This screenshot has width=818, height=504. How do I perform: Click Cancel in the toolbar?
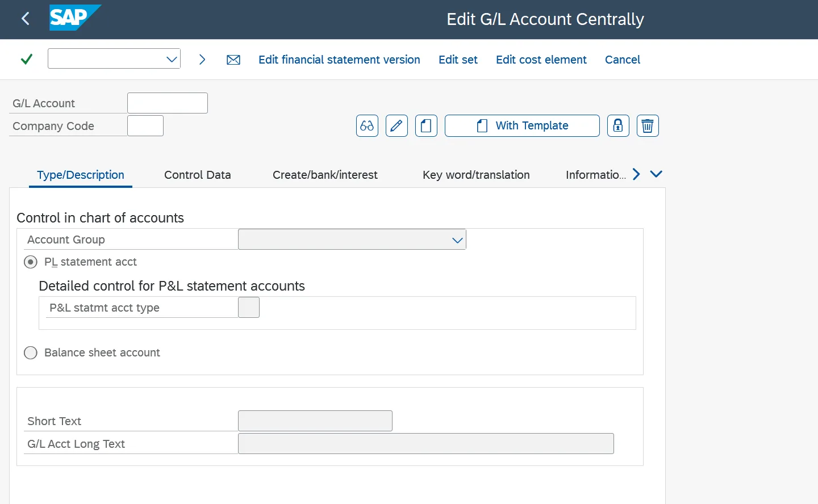click(x=623, y=60)
